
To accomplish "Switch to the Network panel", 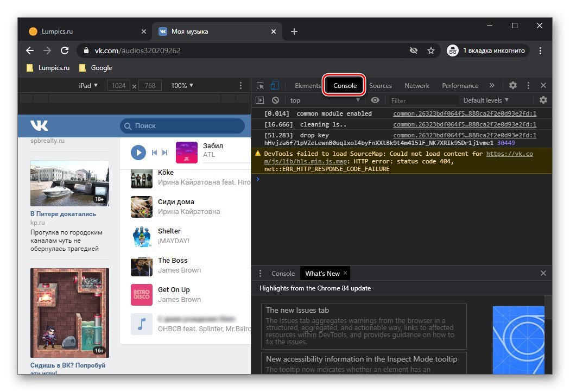I will pyautogui.click(x=416, y=85).
